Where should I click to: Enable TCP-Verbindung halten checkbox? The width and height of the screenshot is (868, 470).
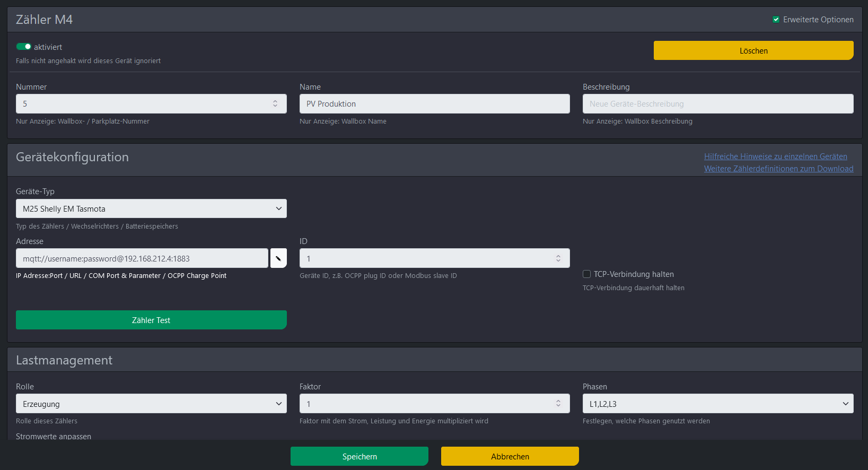(586, 274)
